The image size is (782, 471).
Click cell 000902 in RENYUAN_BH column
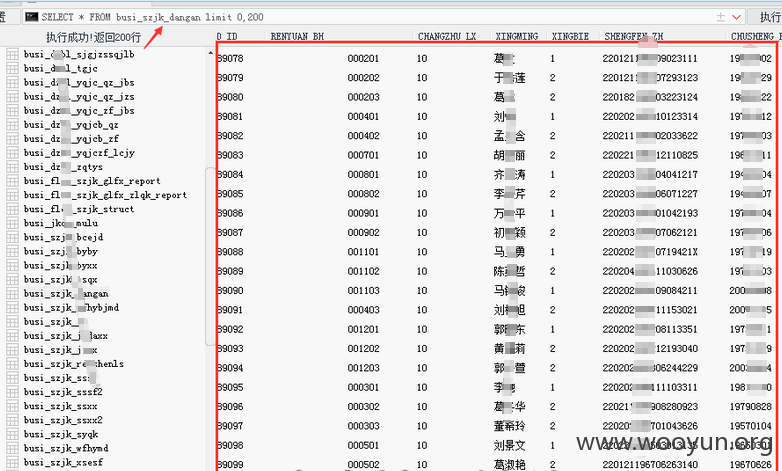pyautogui.click(x=363, y=233)
